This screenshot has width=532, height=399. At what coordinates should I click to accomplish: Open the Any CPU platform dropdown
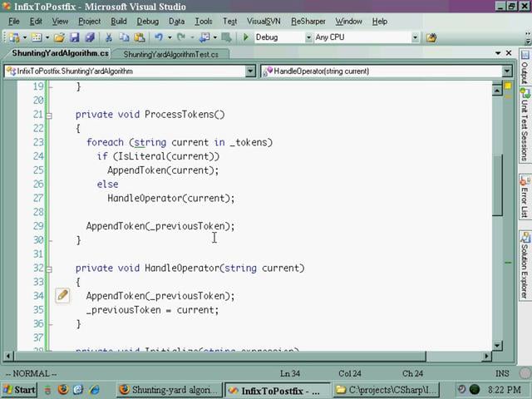click(x=415, y=37)
